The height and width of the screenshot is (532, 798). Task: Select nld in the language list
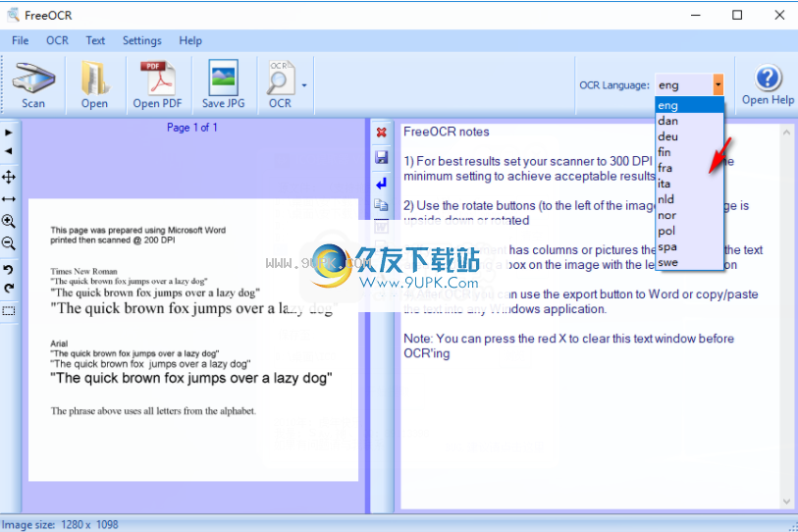click(689, 199)
